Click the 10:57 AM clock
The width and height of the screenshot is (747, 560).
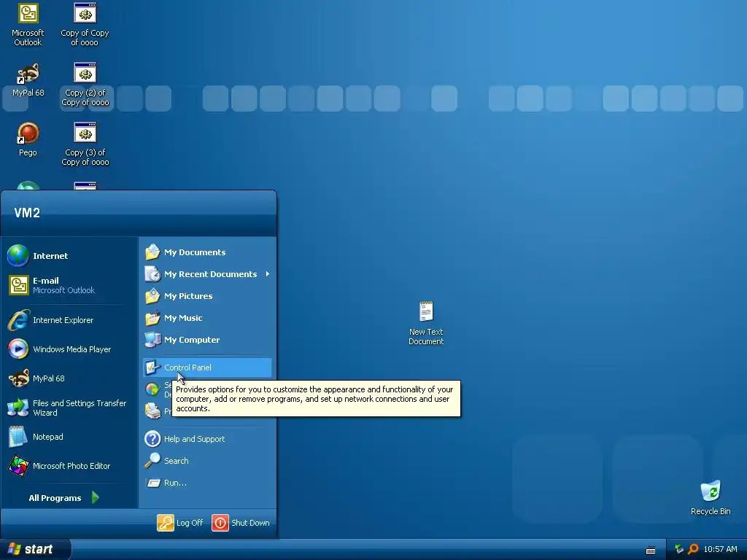(720, 549)
